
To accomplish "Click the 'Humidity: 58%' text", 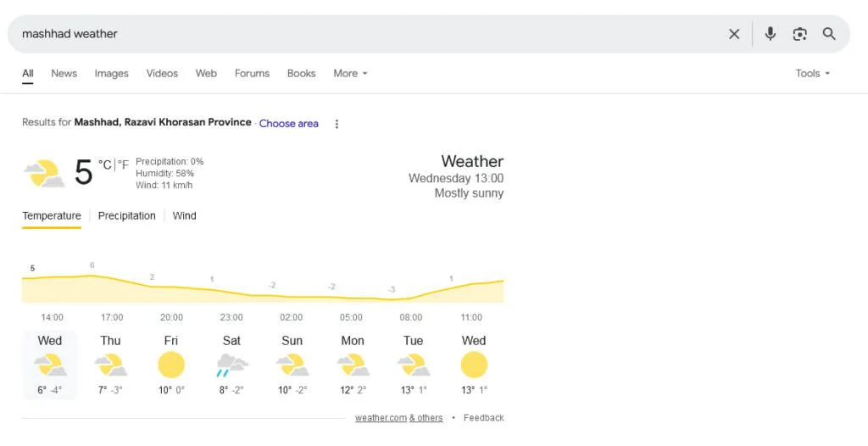I will click(165, 174).
